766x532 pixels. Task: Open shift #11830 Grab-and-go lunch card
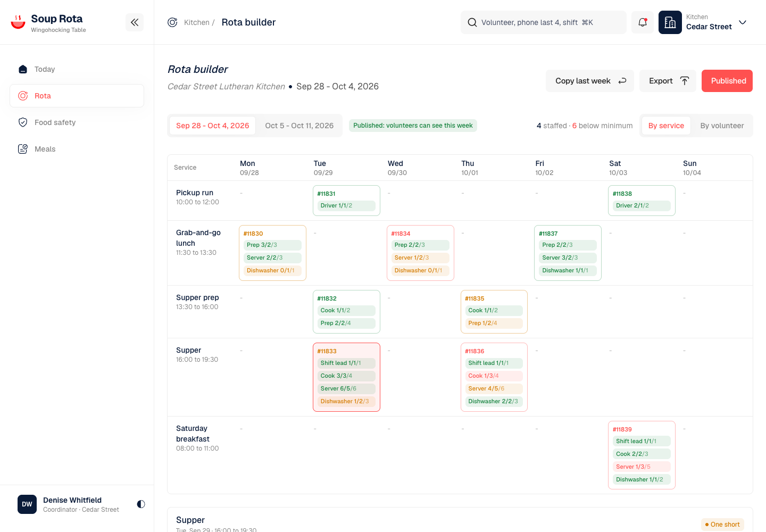pos(272,253)
